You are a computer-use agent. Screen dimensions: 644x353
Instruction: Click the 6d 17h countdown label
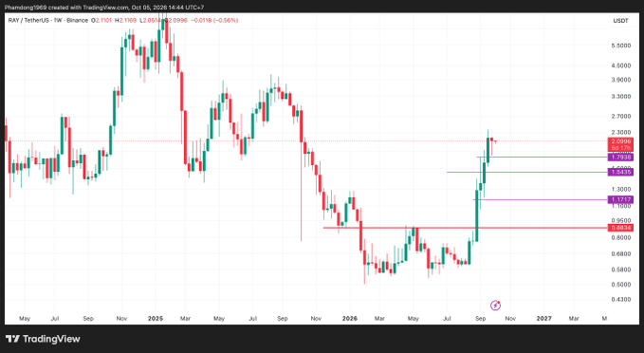point(620,147)
